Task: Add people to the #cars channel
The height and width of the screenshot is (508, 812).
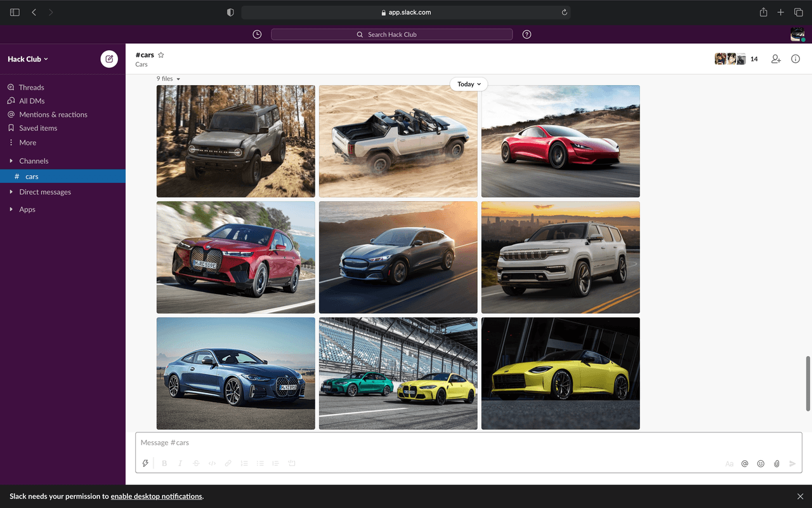Action: coord(776,59)
